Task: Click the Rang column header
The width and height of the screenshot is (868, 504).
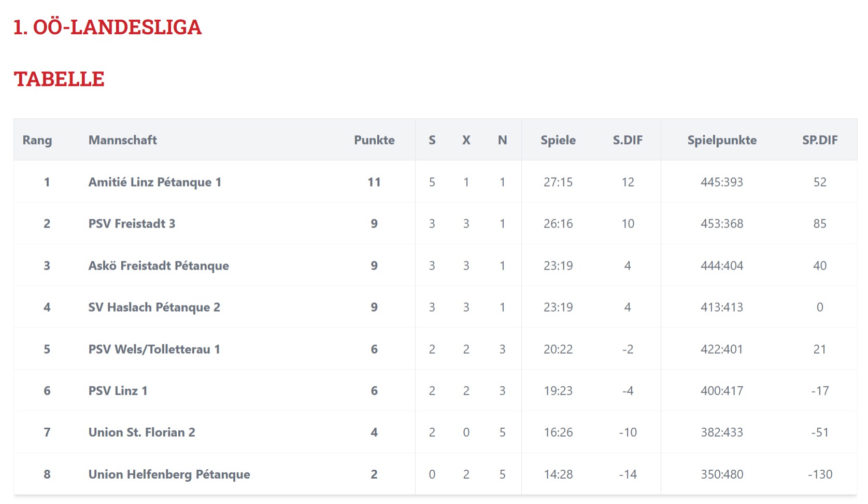Action: pyautogui.click(x=37, y=140)
